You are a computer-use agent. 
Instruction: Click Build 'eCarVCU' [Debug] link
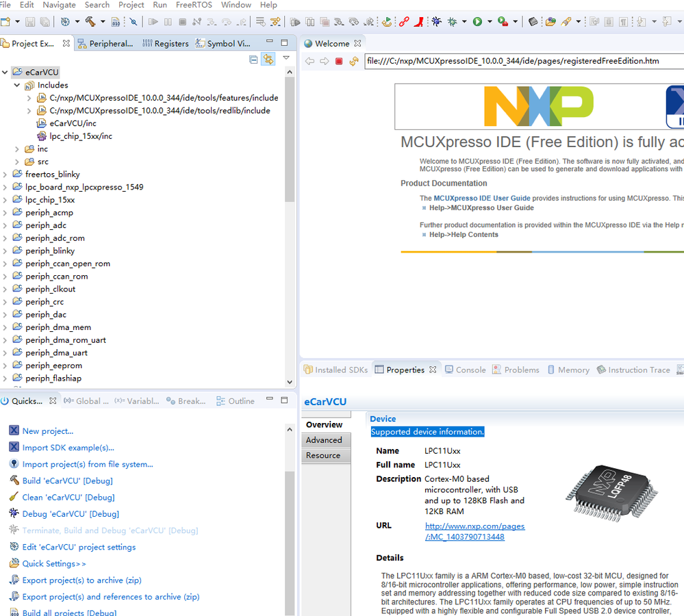coord(68,481)
